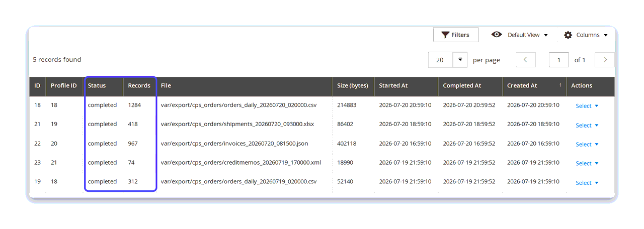Click the records value 967
Screen dimensions: 644x229
click(x=133, y=144)
